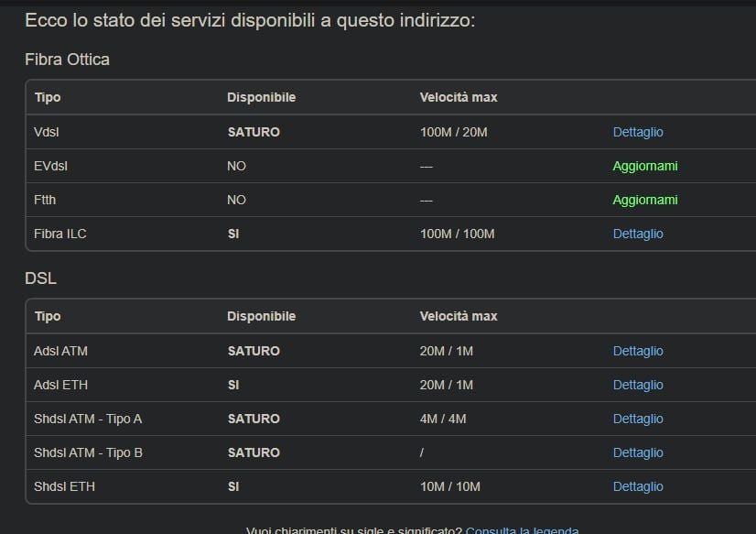Viewport: 756px width, 534px height.
Task: Open Dettaglio for Shdsl ATM - Tipo B
Action: pyautogui.click(x=638, y=453)
